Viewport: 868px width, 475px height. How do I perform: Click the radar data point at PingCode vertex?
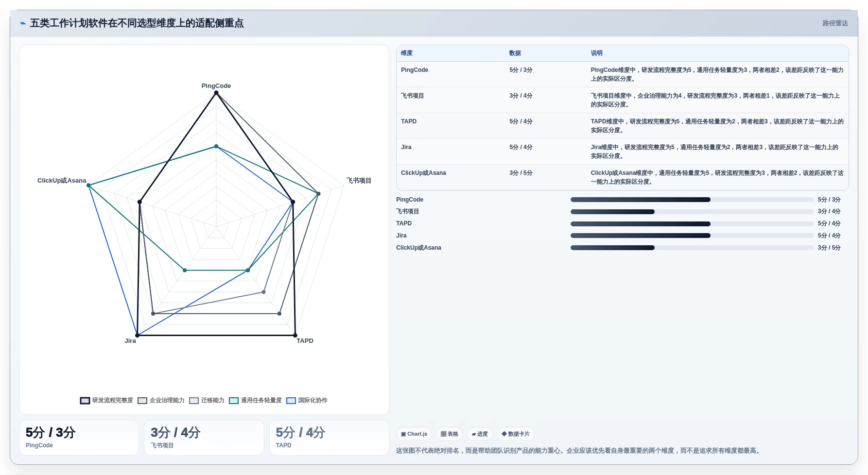click(x=216, y=93)
